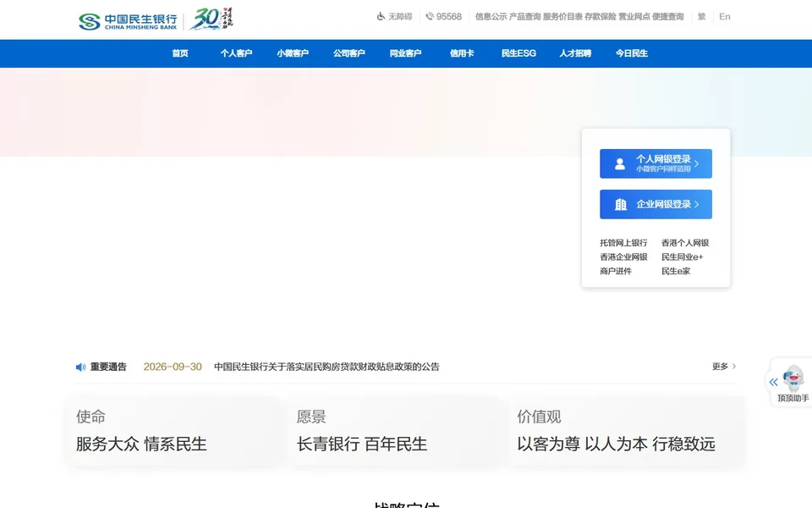812x508 pixels.
Task: Open the 个人客户 menu
Action: coord(236,53)
